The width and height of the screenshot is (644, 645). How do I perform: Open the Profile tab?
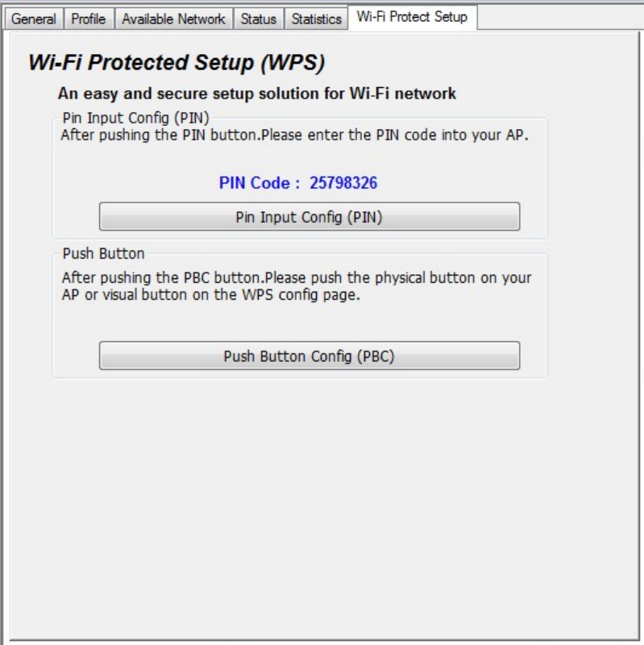pos(89,19)
